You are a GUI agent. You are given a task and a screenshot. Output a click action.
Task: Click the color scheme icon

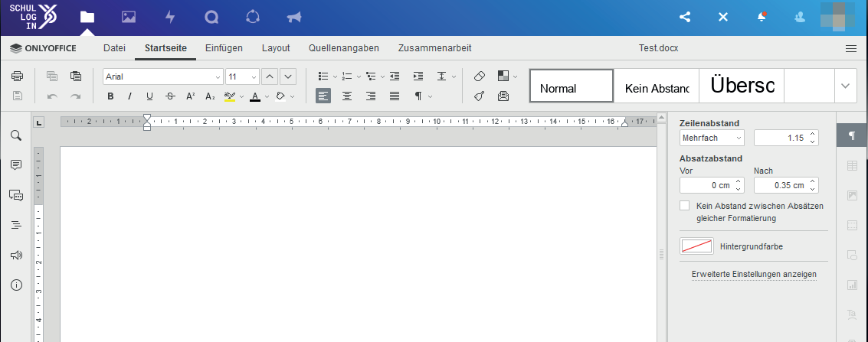click(503, 77)
